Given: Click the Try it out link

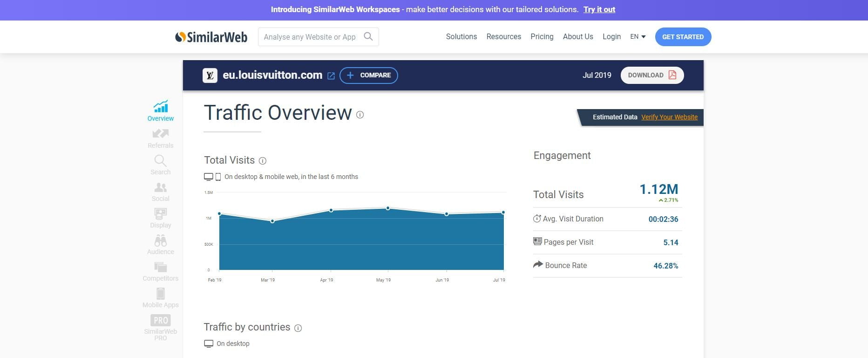Looking at the screenshot, I should click(599, 9).
